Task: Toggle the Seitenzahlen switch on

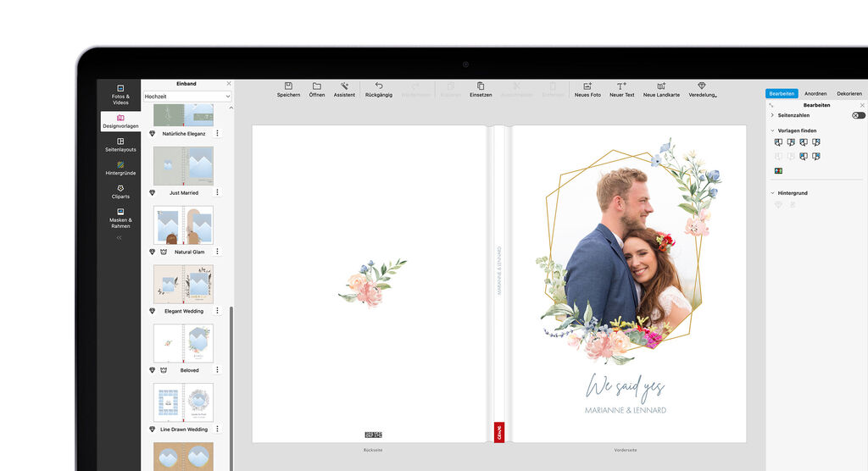Action: 858,115
